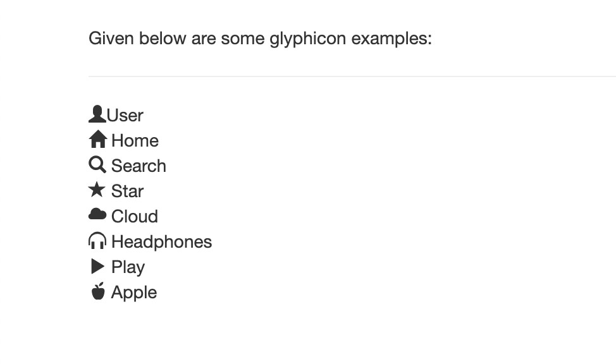Select the "Headphones" text label
The height and width of the screenshot is (364, 616).
click(161, 242)
